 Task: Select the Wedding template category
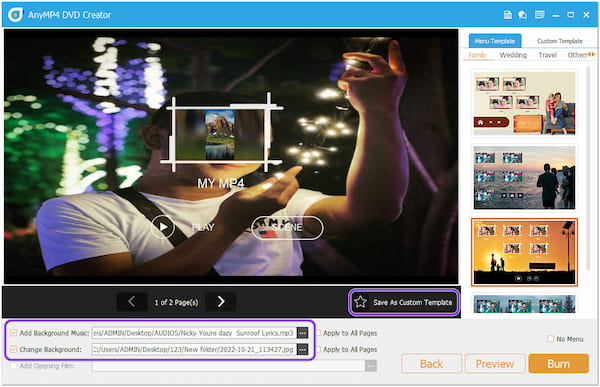(513, 55)
